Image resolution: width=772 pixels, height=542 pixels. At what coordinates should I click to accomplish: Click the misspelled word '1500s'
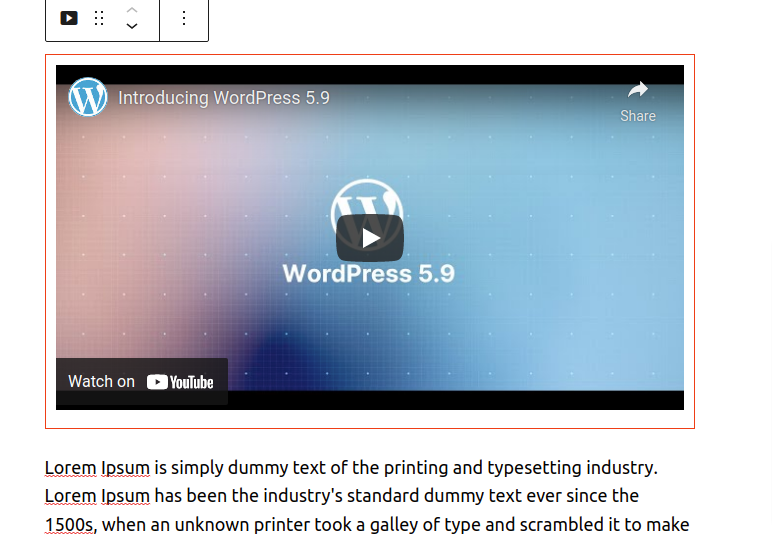pos(69,525)
